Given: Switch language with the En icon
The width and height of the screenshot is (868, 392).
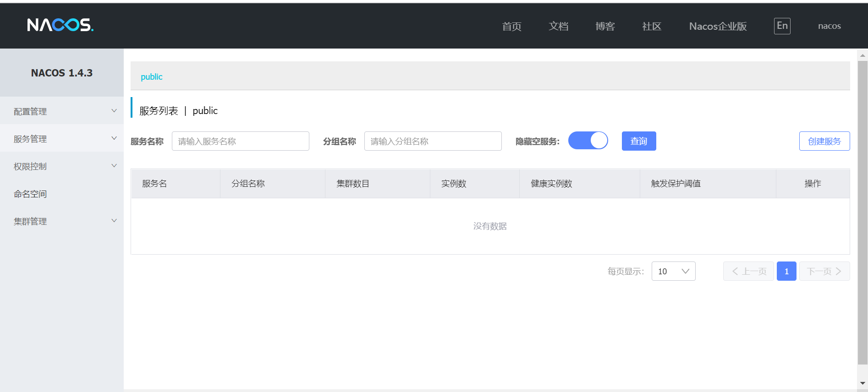Looking at the screenshot, I should pyautogui.click(x=782, y=26).
